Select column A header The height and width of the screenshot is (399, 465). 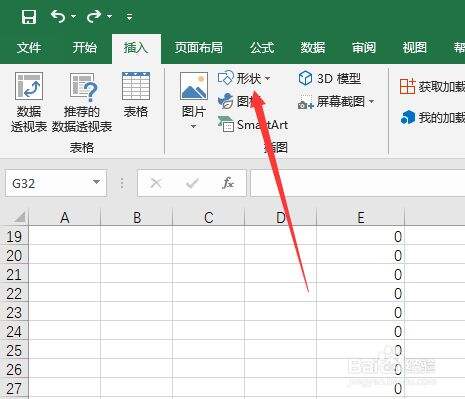(65, 217)
